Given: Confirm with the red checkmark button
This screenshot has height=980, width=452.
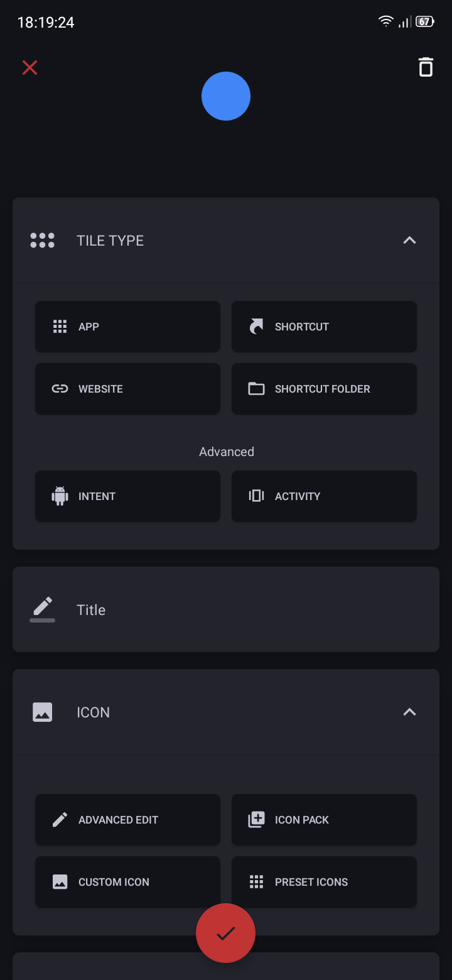Looking at the screenshot, I should (226, 934).
